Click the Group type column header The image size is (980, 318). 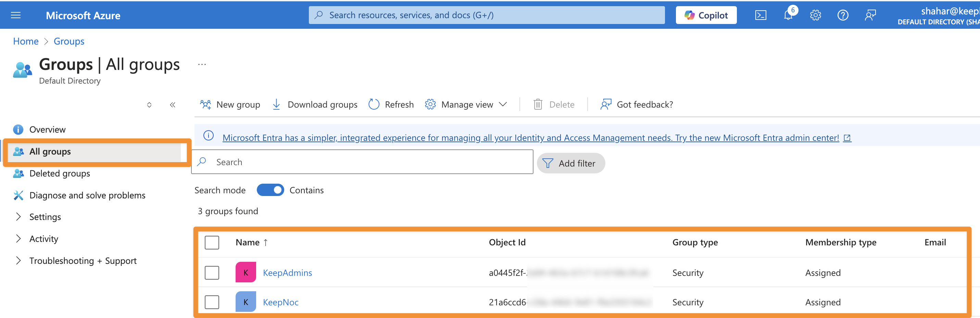pyautogui.click(x=695, y=242)
